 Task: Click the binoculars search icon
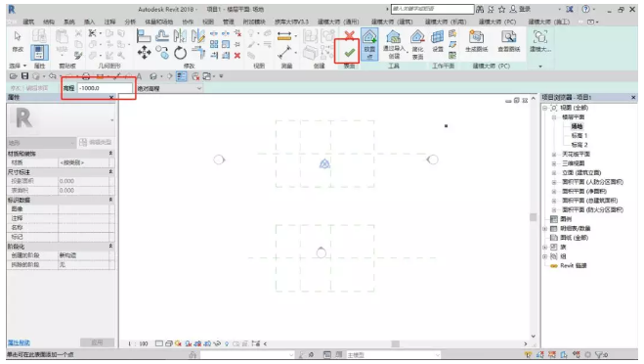(479, 9)
